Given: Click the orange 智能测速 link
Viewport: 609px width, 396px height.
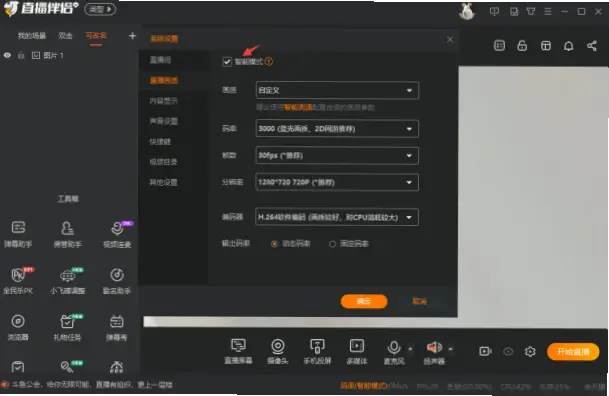Looking at the screenshot, I should pyautogui.click(x=298, y=107).
